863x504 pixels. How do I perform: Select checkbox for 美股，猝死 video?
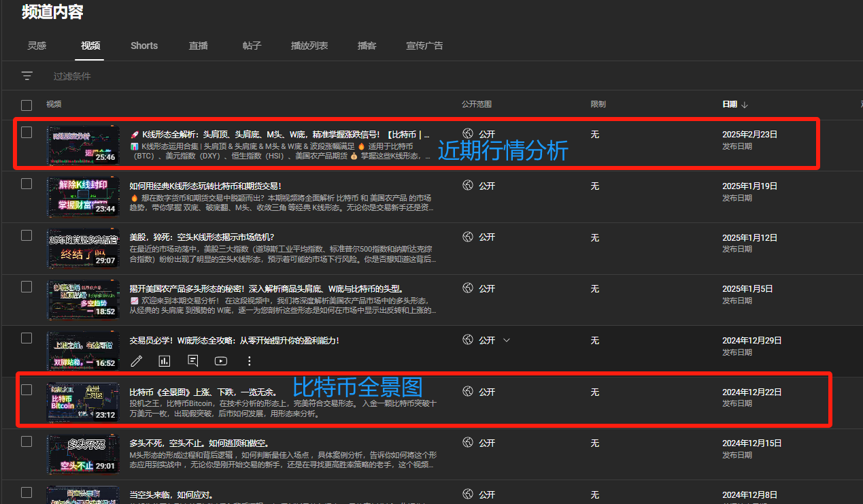tap(27, 235)
